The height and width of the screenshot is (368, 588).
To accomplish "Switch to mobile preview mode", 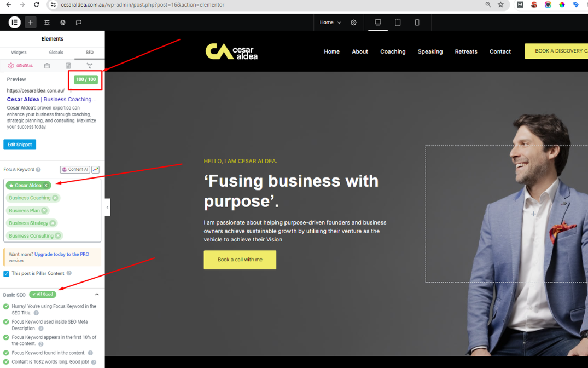I will pyautogui.click(x=417, y=22).
